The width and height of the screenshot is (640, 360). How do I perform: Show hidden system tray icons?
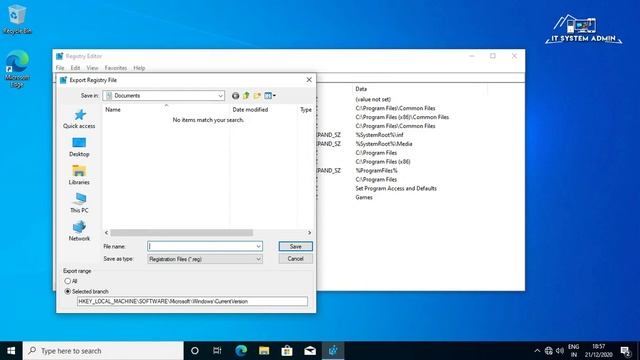(537, 351)
